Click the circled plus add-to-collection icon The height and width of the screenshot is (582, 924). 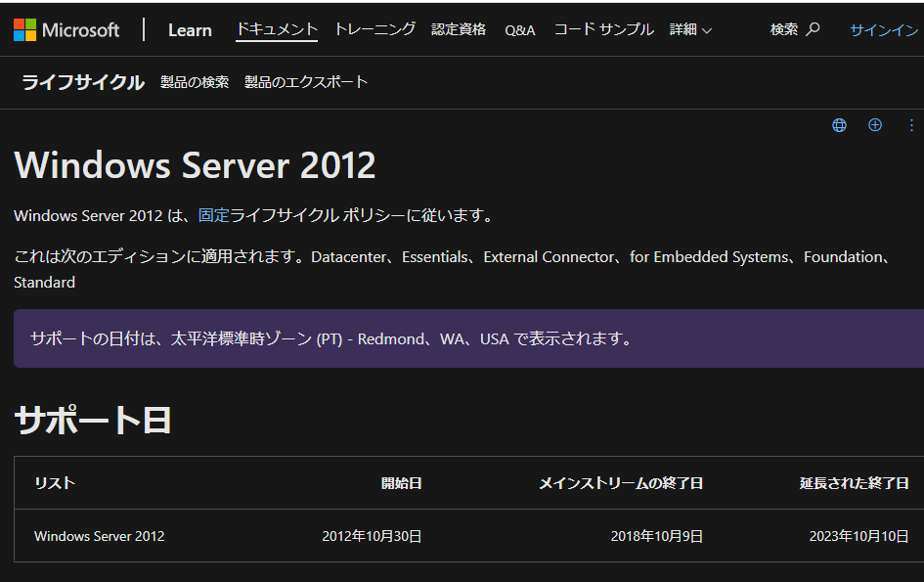click(x=875, y=125)
